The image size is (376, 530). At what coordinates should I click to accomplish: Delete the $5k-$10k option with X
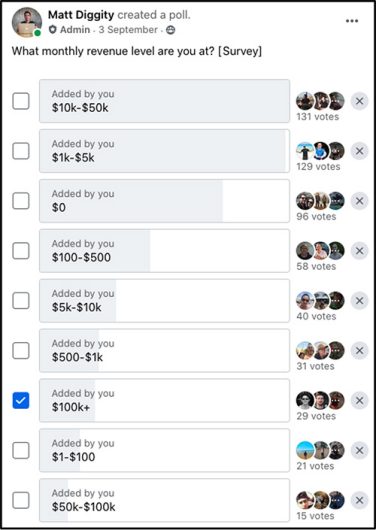coord(359,300)
